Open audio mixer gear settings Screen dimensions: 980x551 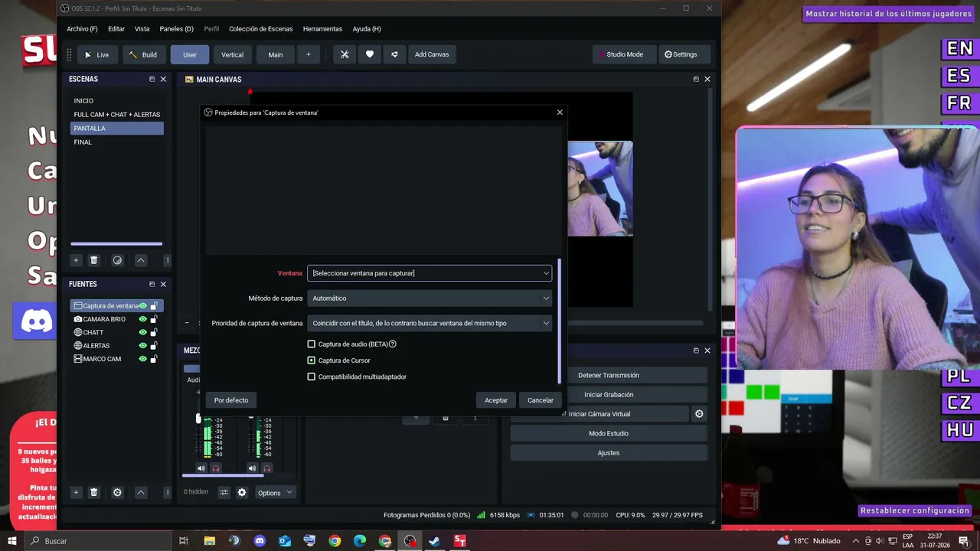(242, 493)
